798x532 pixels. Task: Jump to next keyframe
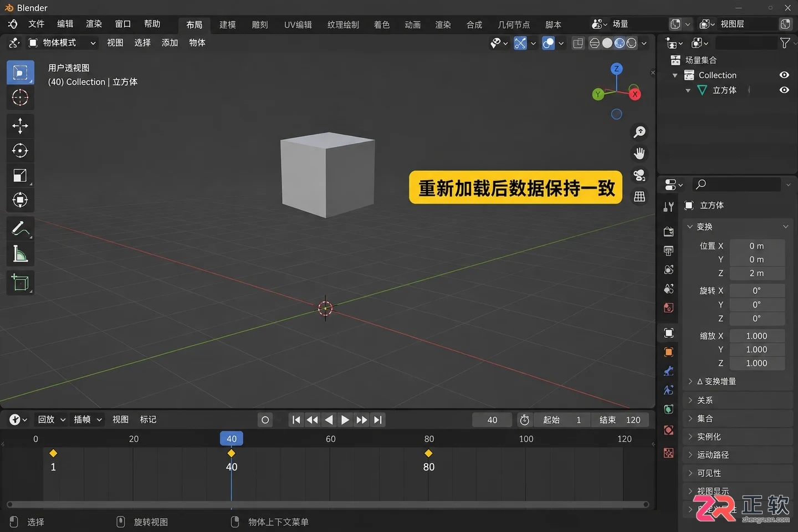click(361, 420)
